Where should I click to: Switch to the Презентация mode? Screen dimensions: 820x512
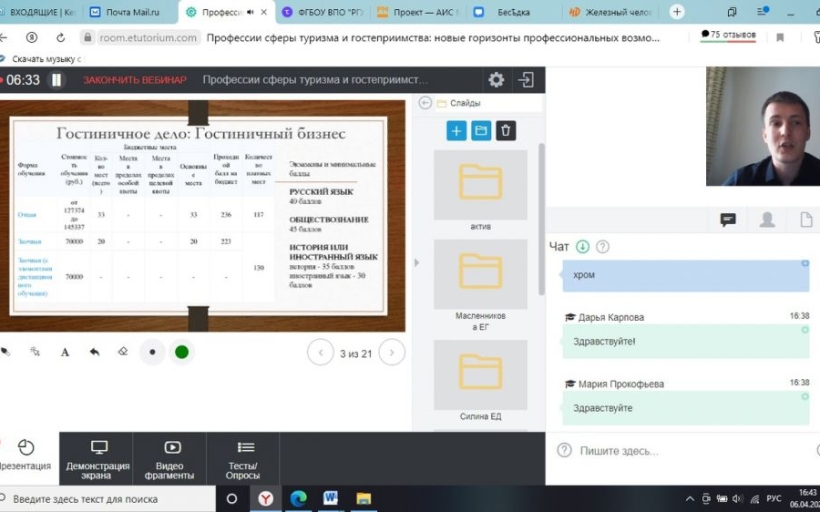point(25,455)
